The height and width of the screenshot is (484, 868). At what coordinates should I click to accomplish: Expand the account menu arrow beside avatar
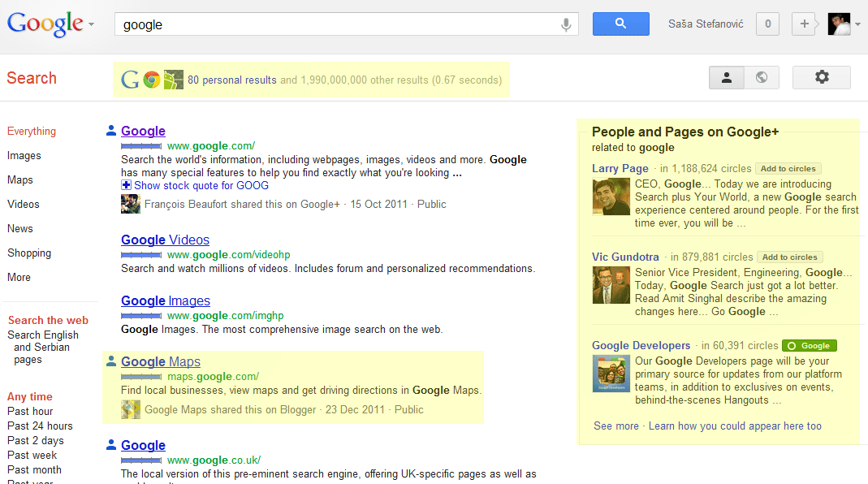coord(857,24)
